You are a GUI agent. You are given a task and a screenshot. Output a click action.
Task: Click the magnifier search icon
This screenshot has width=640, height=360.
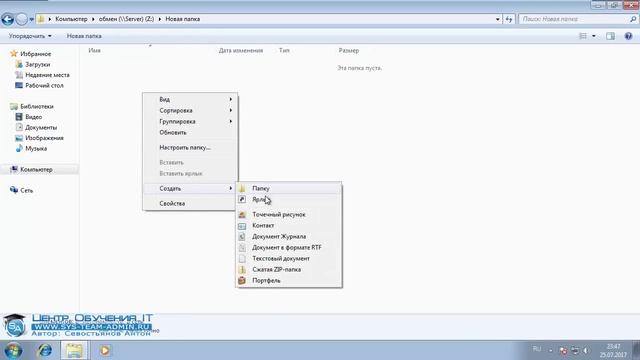click(633, 19)
